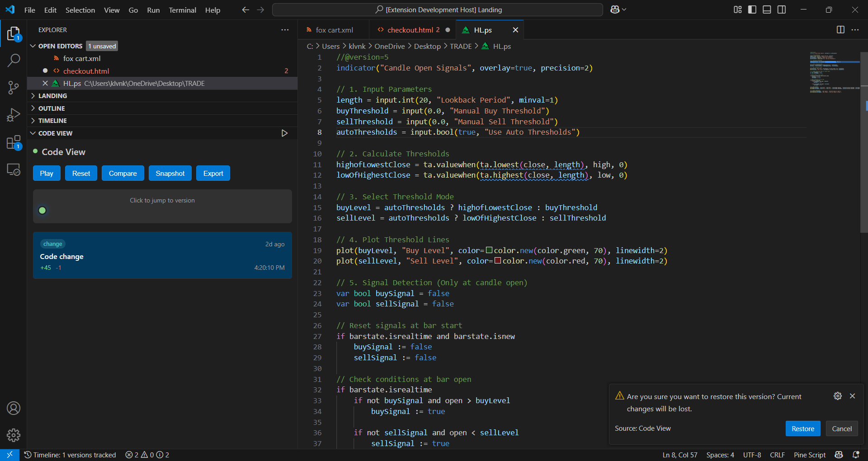Click Spaces: 4 indentation status item

(720, 455)
